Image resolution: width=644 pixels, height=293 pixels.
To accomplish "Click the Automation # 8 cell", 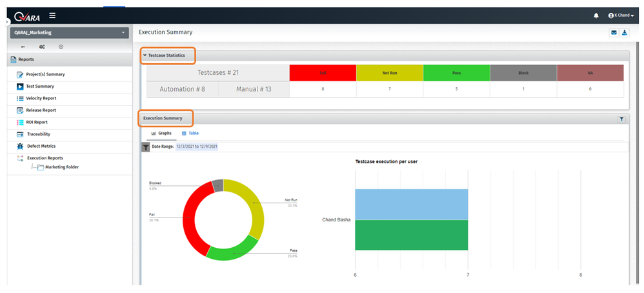I will [183, 89].
